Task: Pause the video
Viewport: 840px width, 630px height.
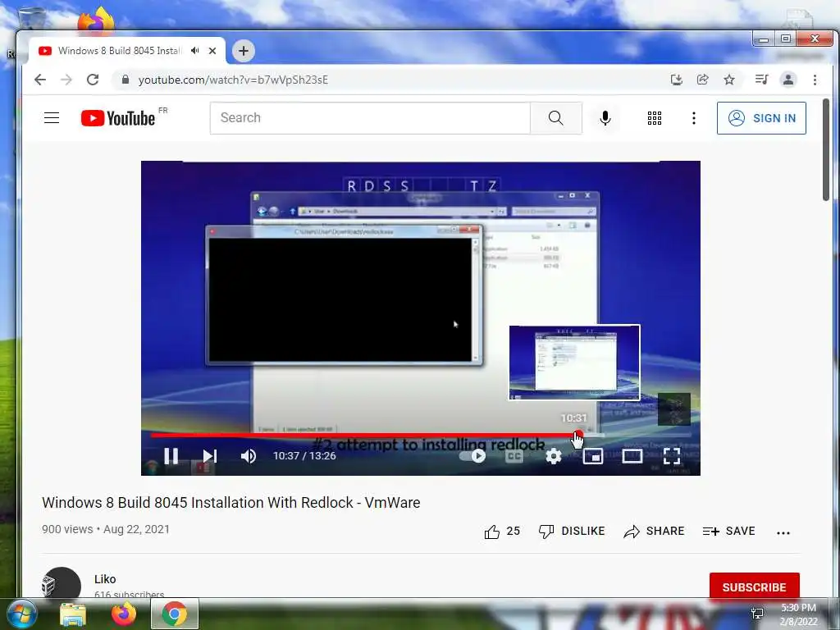Action: click(x=171, y=456)
